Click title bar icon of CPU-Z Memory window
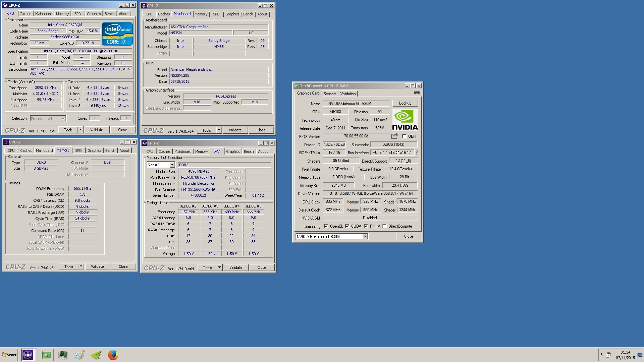Viewport: 644px width, 362px height. (x=6, y=142)
